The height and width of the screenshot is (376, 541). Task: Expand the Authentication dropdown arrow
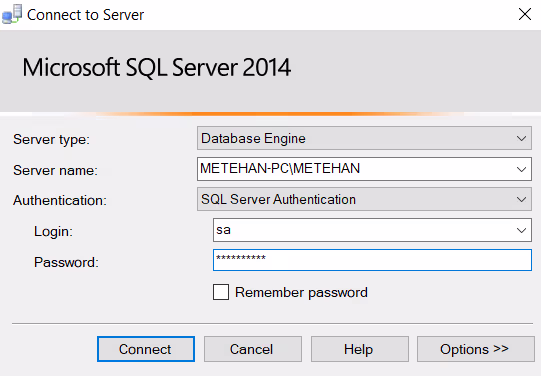[521, 199]
